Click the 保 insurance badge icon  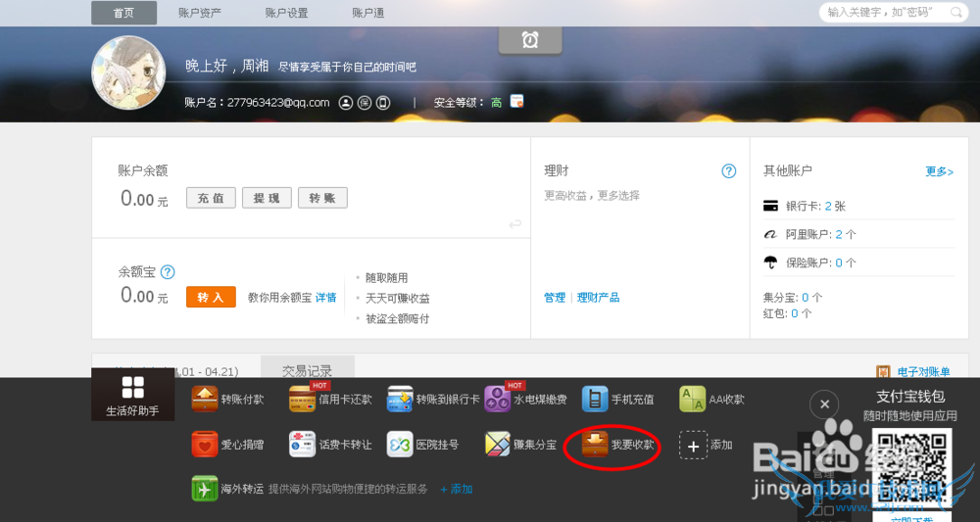point(365,103)
